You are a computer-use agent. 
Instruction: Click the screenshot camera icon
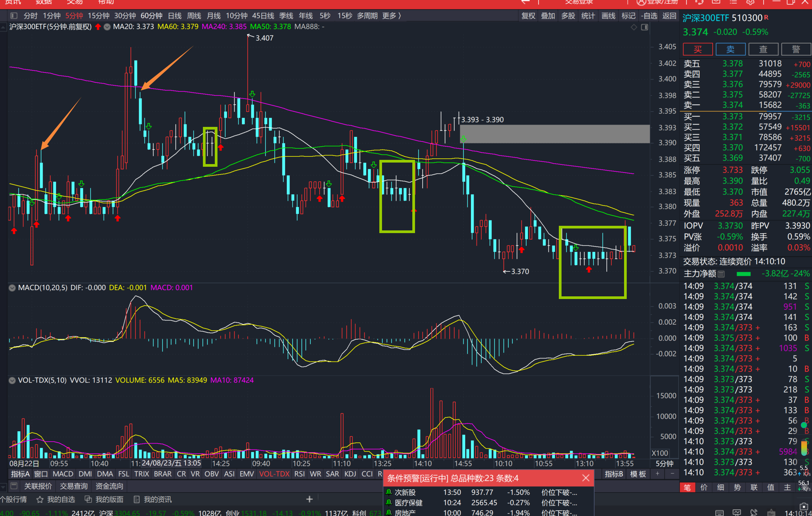[x=804, y=506]
